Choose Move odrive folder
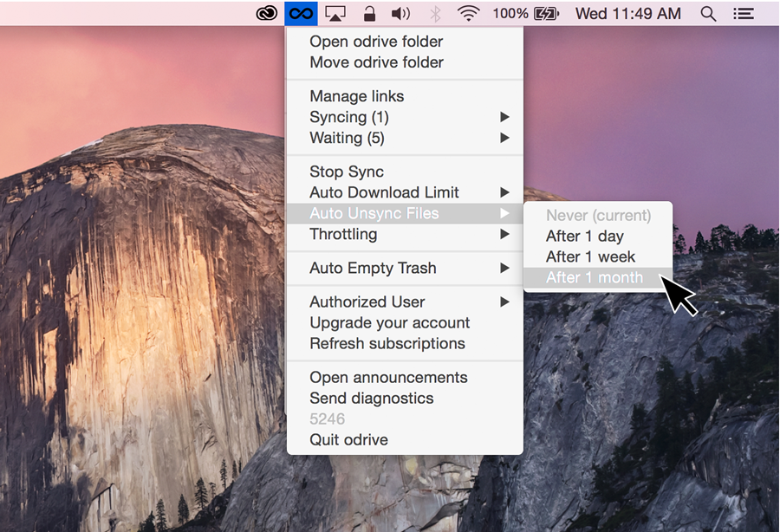 point(405,62)
